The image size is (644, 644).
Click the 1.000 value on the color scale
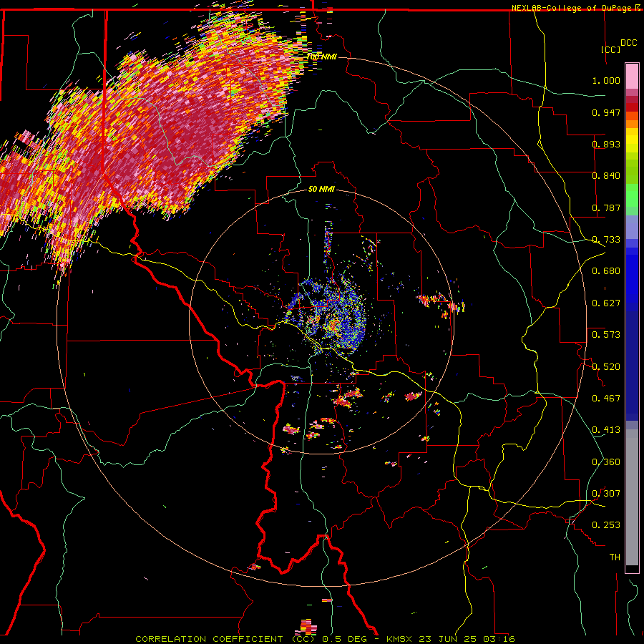click(x=606, y=80)
